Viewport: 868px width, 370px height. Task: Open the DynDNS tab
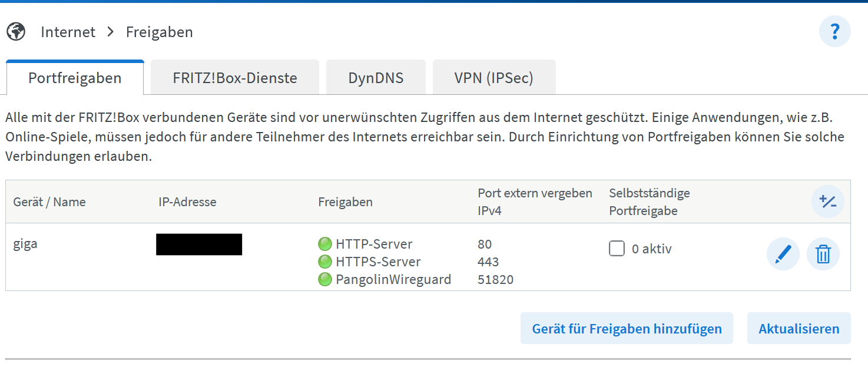376,78
